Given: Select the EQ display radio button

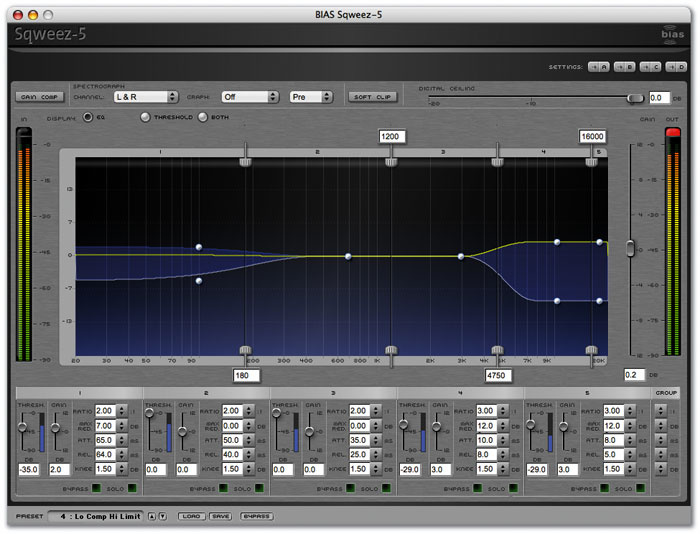Looking at the screenshot, I should 88,117.
